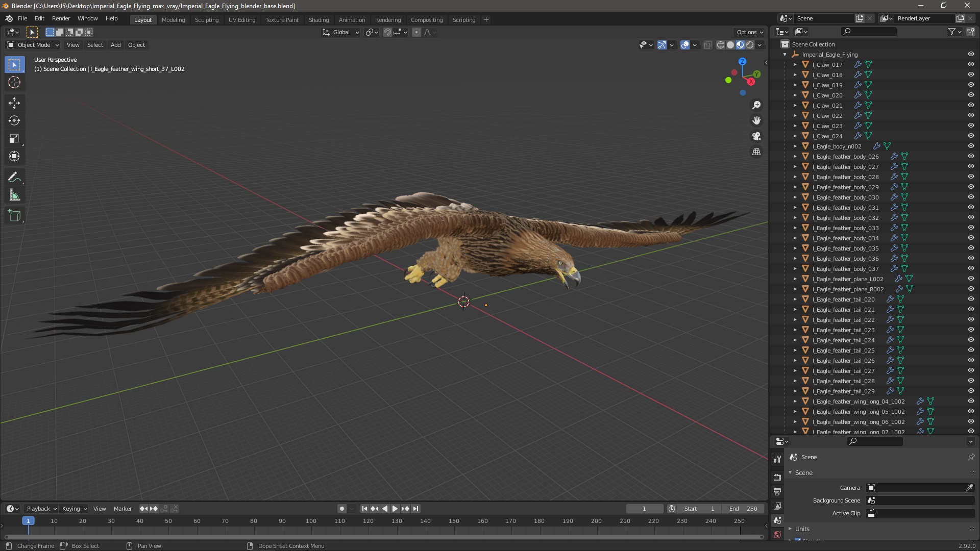Open the View Layer properties tab
Image resolution: width=980 pixels, height=551 pixels.
[x=777, y=506]
